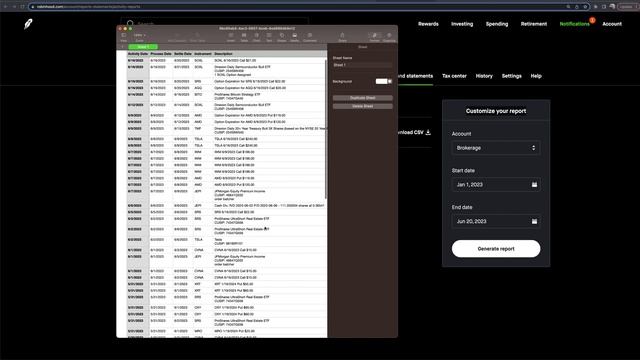Click the Insert toolbar icon in Numbers
Image resolution: width=640 pixels, height=360 pixels.
[231, 37]
